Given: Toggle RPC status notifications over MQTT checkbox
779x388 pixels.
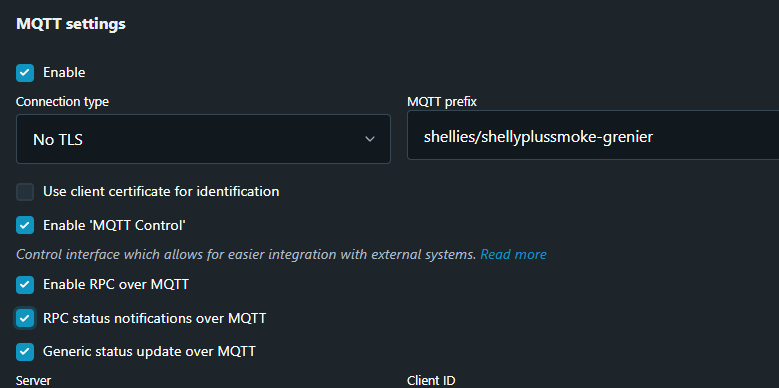Looking at the screenshot, I should (25, 318).
